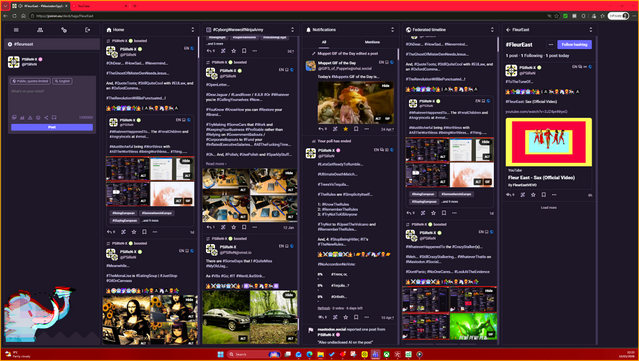Hide the car photos media

(289, 295)
